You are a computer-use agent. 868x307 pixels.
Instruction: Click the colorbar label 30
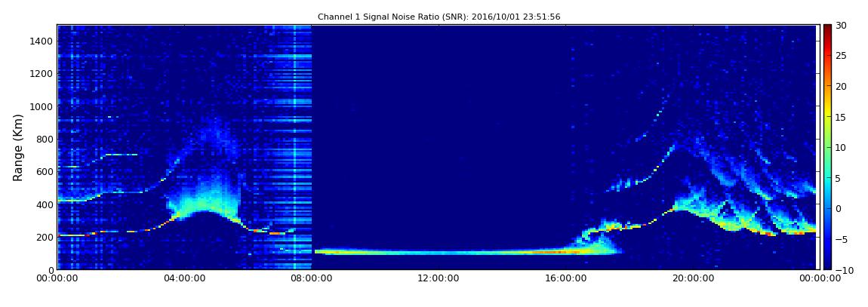click(x=842, y=25)
